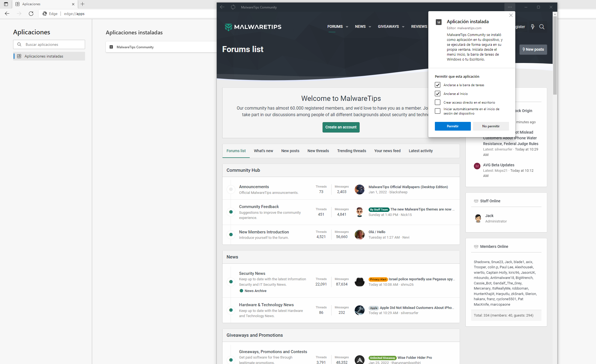This screenshot has width=596, height=364.
Task: Click the Permitir button
Action: (453, 126)
